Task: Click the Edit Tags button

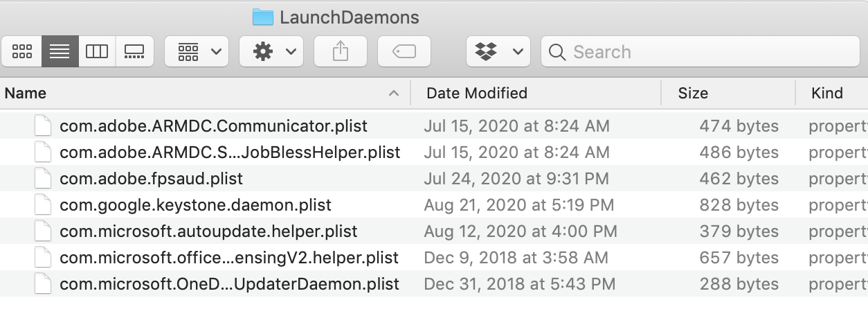Action: pyautogui.click(x=404, y=52)
